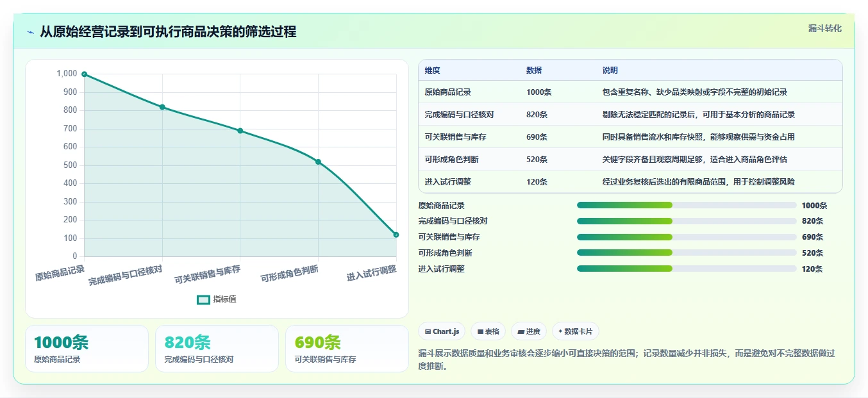Click the 690条 cell in the table

537,137
